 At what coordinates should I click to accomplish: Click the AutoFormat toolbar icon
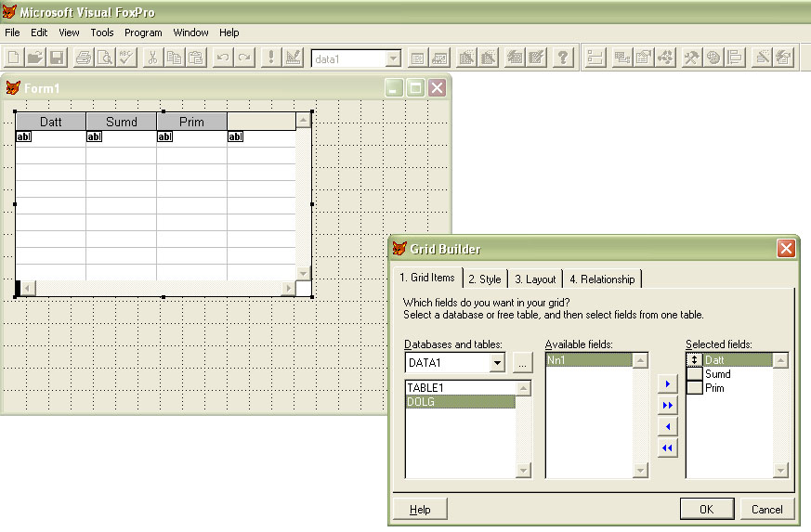click(783, 58)
